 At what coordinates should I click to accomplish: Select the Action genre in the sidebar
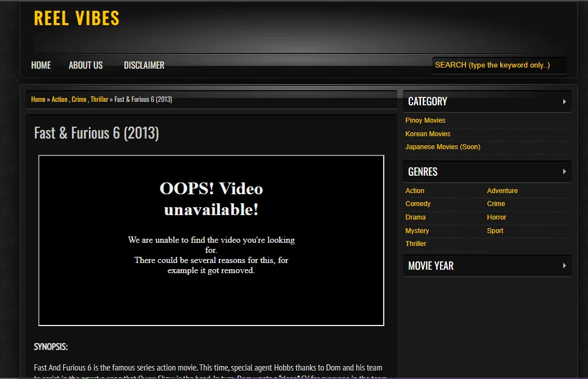[x=415, y=190]
